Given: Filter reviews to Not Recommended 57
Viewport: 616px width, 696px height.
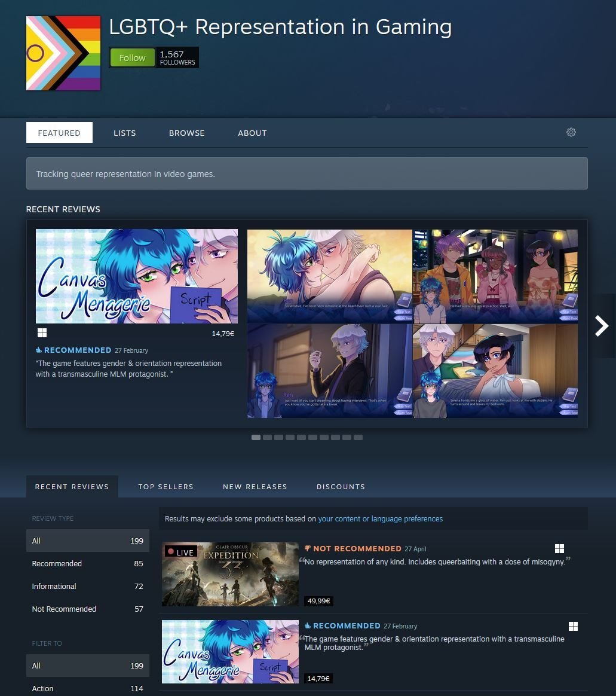Looking at the screenshot, I should [x=88, y=609].
